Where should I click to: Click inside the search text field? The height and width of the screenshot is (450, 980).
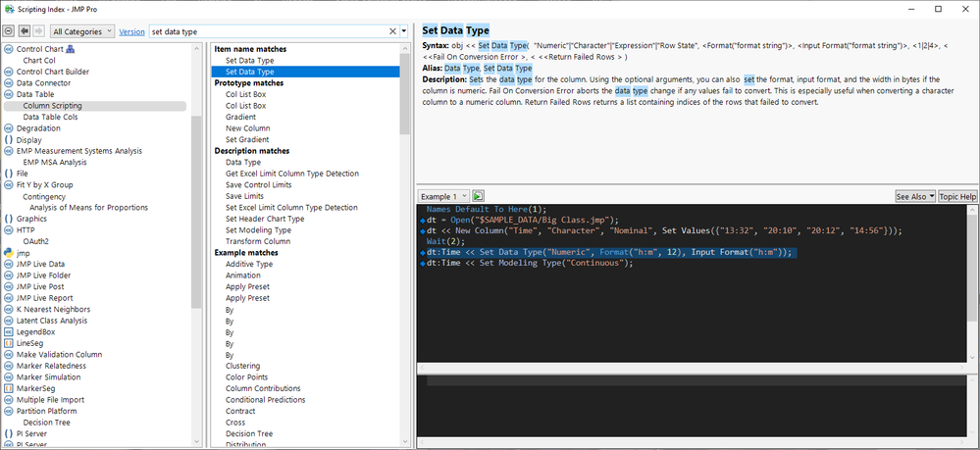tap(265, 31)
